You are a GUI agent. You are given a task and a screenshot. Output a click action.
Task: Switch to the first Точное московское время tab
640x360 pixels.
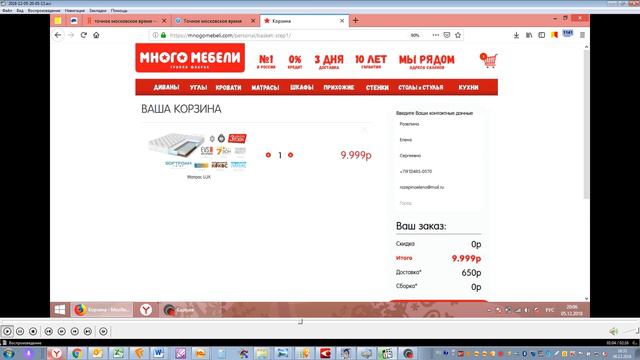pyautogui.click(x=127, y=21)
